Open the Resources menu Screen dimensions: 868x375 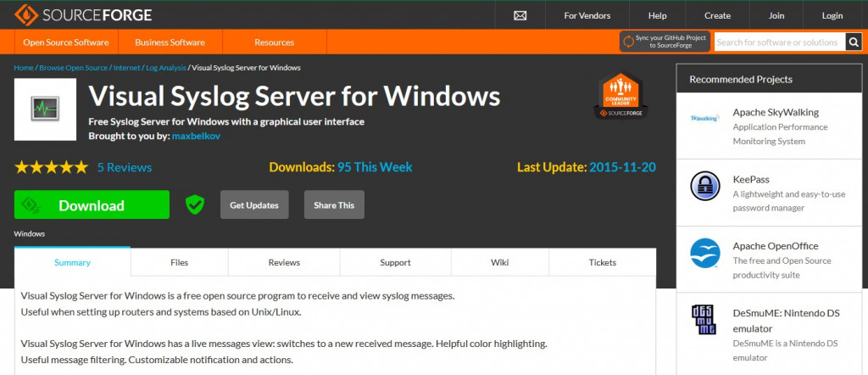pos(274,42)
